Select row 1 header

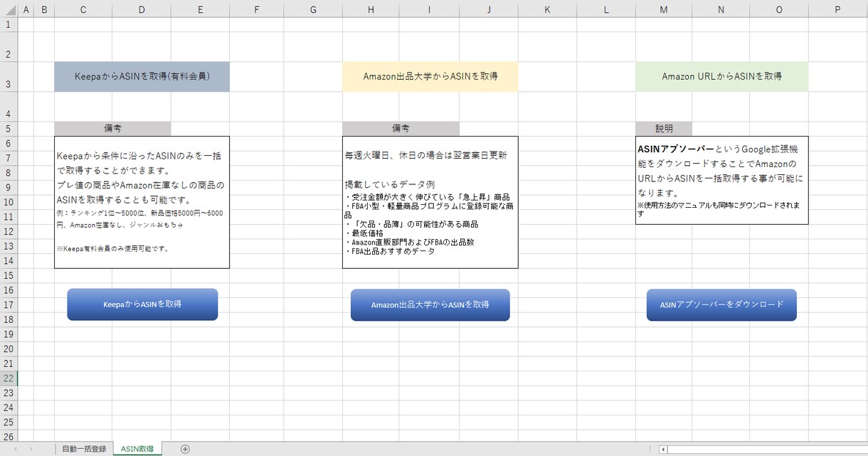coord(9,24)
